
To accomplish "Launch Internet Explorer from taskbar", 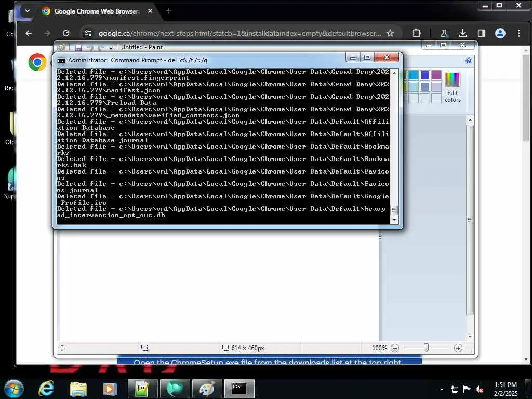I will click(46, 389).
